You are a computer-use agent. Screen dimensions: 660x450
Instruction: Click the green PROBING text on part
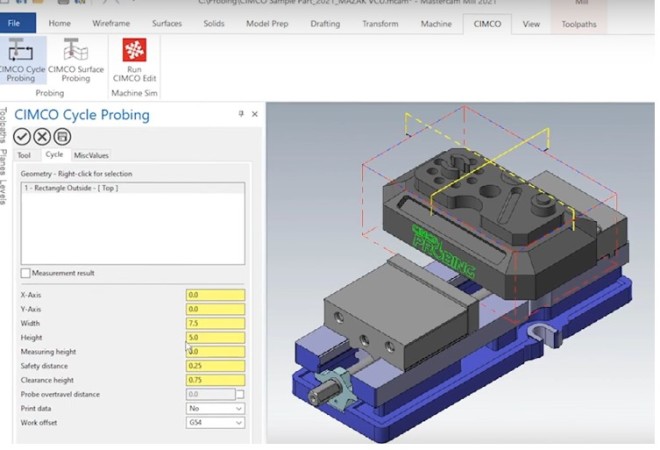point(444,254)
